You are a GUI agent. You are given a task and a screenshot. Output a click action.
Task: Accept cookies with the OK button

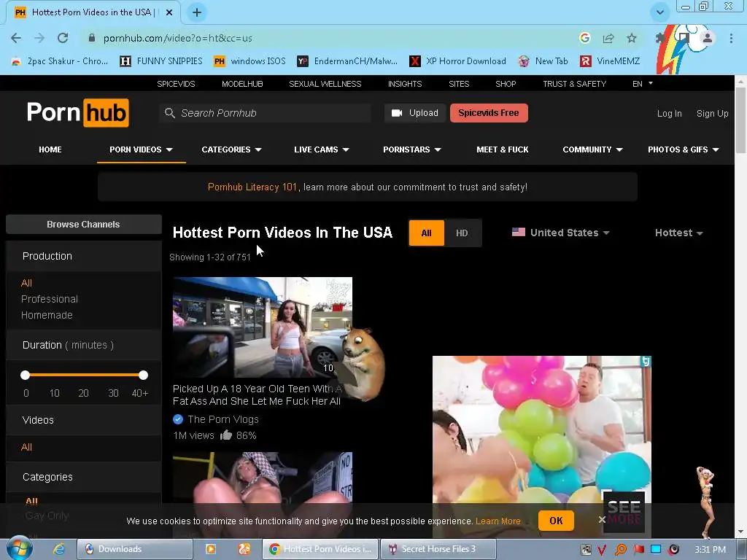tap(556, 521)
